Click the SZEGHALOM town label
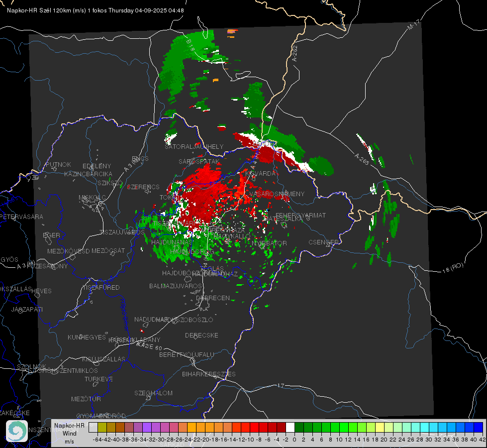 [153, 393]
